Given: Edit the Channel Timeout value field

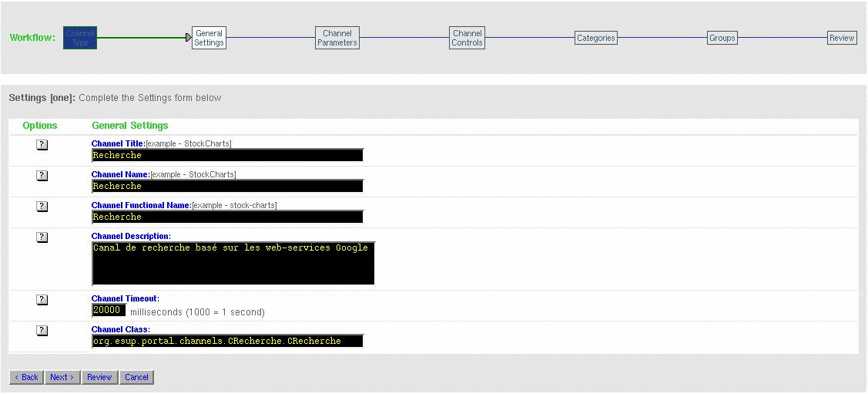Looking at the screenshot, I should pyautogui.click(x=109, y=310).
